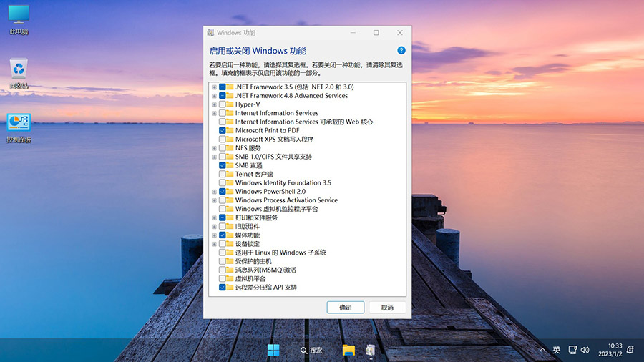Open the notification bell in the taskbar

click(630, 350)
